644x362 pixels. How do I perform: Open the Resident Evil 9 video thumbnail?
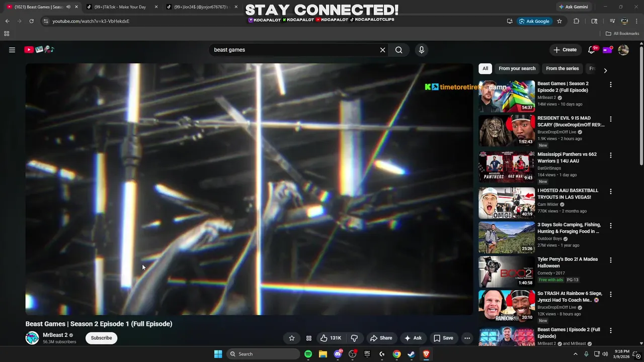pos(507,130)
